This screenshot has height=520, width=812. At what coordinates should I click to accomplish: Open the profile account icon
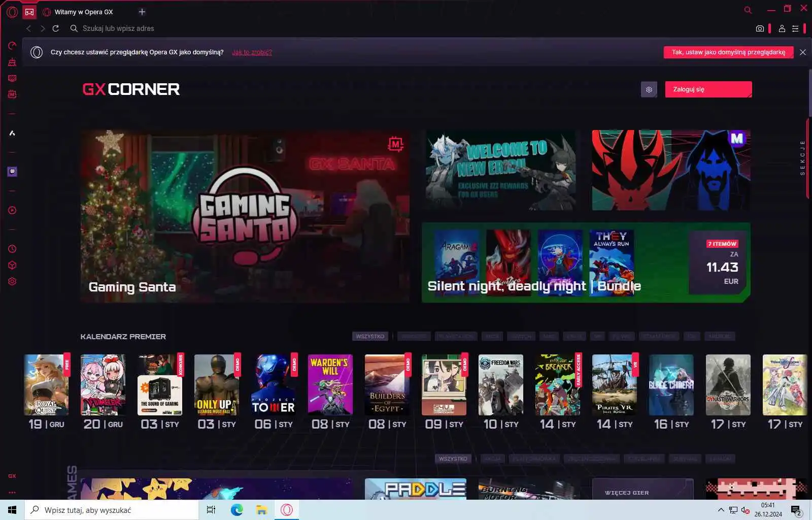pyautogui.click(x=782, y=28)
